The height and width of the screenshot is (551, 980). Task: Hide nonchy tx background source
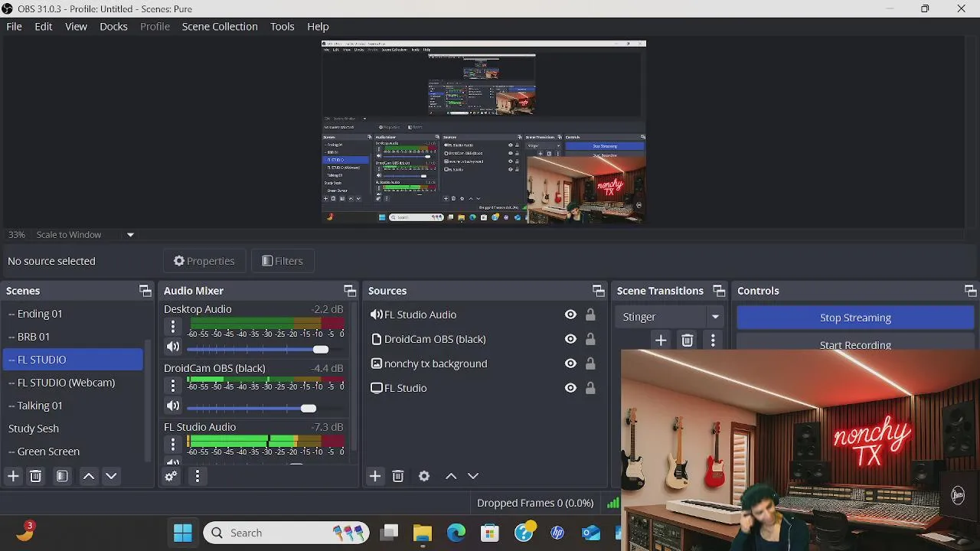[570, 364]
